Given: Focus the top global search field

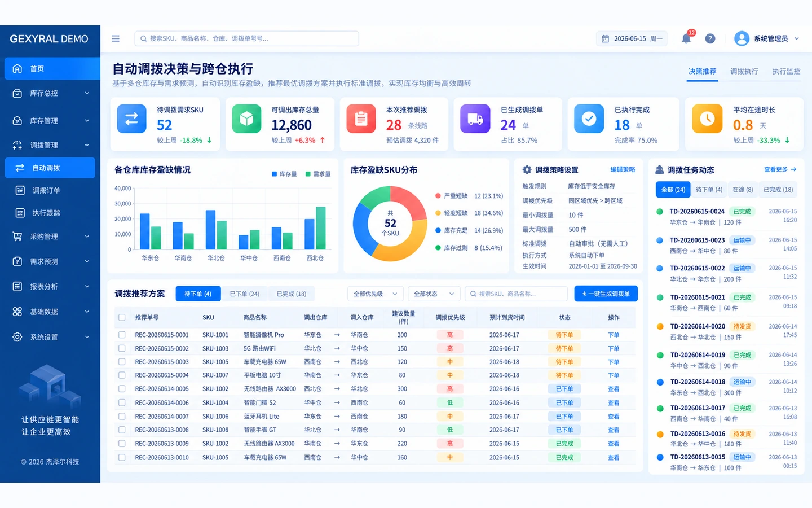Looking at the screenshot, I should [x=246, y=38].
